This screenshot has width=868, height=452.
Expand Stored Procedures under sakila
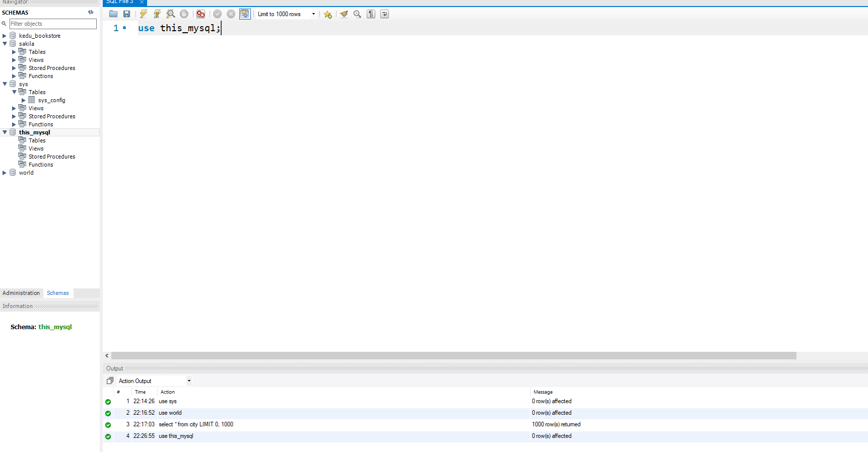[14, 68]
